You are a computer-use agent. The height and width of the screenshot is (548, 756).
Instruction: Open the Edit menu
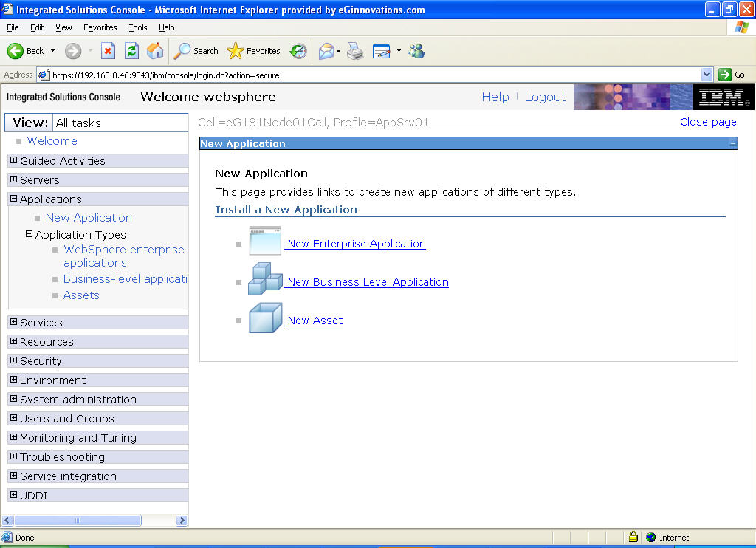(x=37, y=27)
